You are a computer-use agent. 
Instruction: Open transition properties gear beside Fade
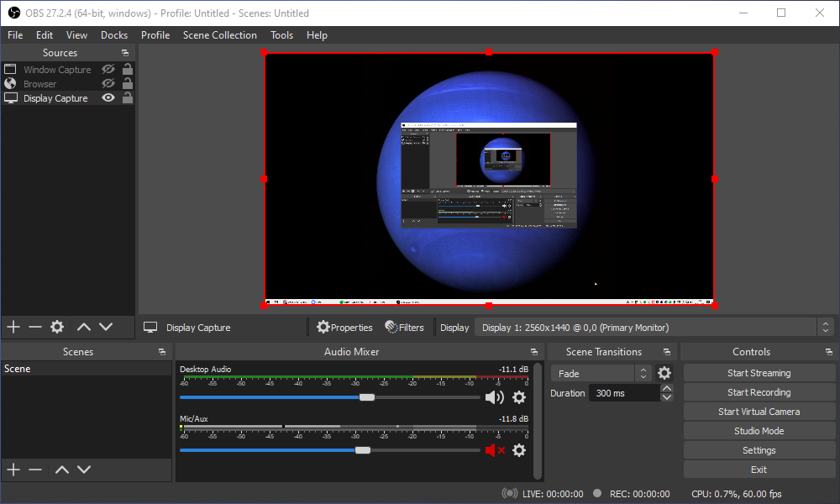coord(664,373)
